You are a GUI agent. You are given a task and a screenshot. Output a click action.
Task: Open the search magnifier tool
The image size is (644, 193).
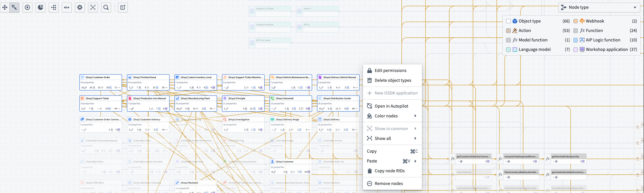[106, 7]
